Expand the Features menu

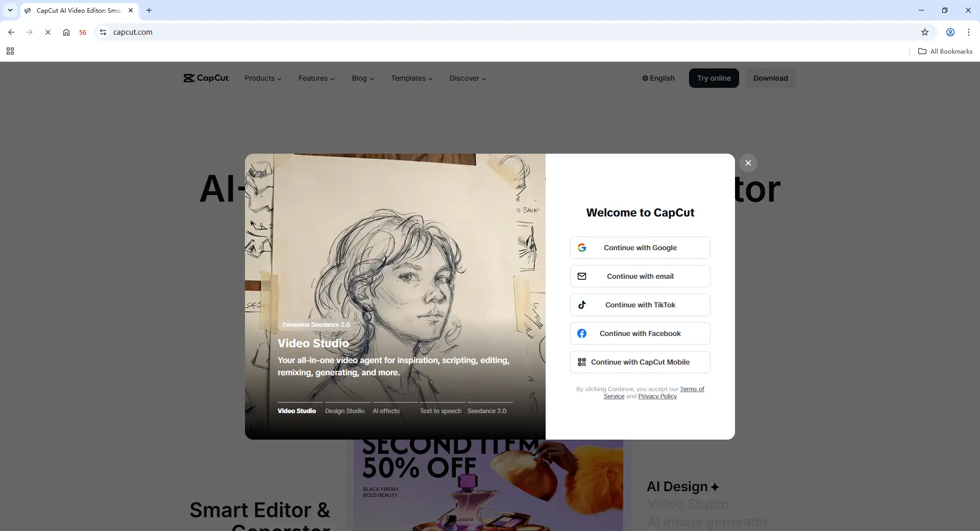[316, 78]
